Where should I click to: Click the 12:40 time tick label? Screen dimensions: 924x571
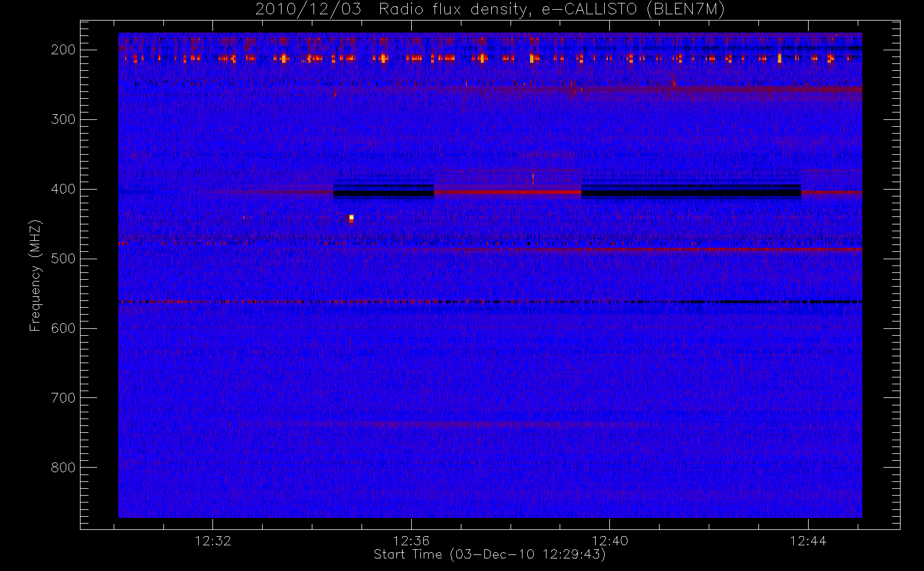coord(610,541)
